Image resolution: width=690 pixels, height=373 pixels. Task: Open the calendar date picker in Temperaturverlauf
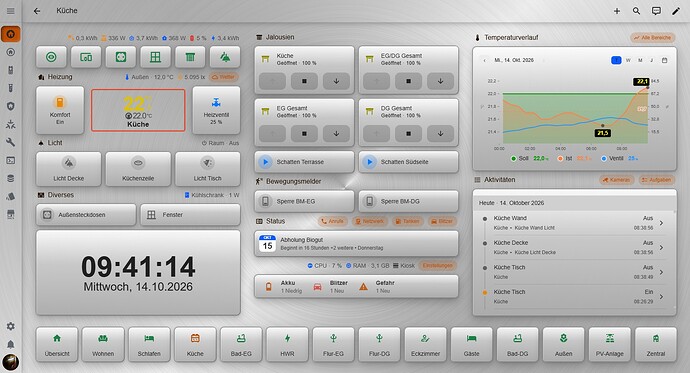click(x=664, y=60)
